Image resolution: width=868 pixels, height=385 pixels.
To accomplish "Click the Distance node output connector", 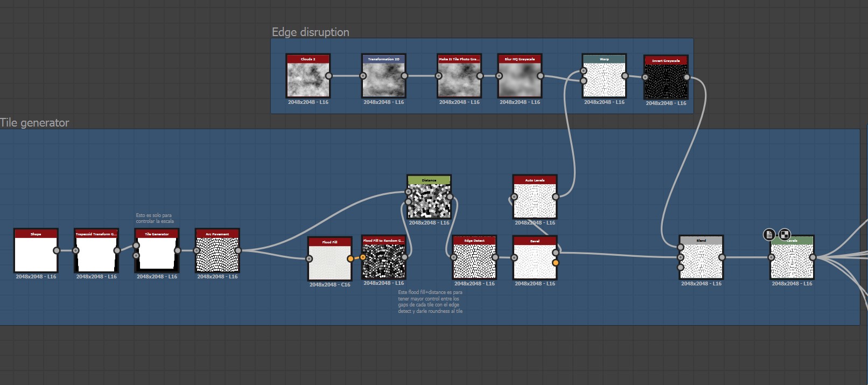I will click(x=450, y=197).
